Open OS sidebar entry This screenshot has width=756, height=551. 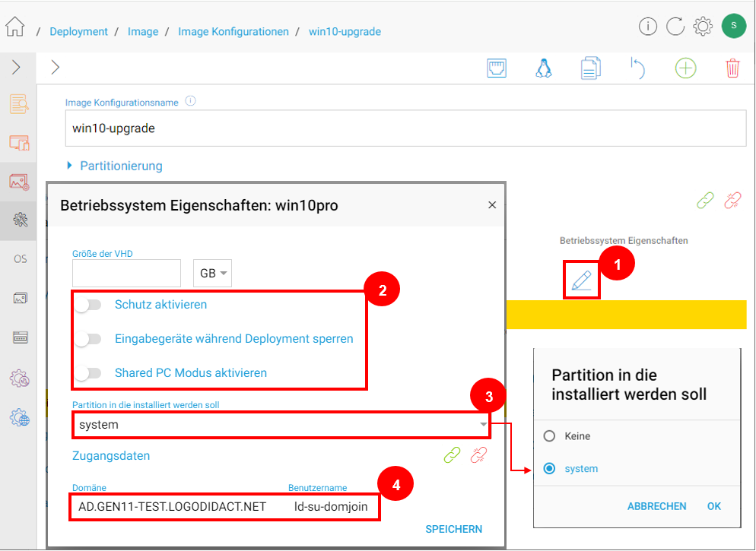(x=21, y=259)
